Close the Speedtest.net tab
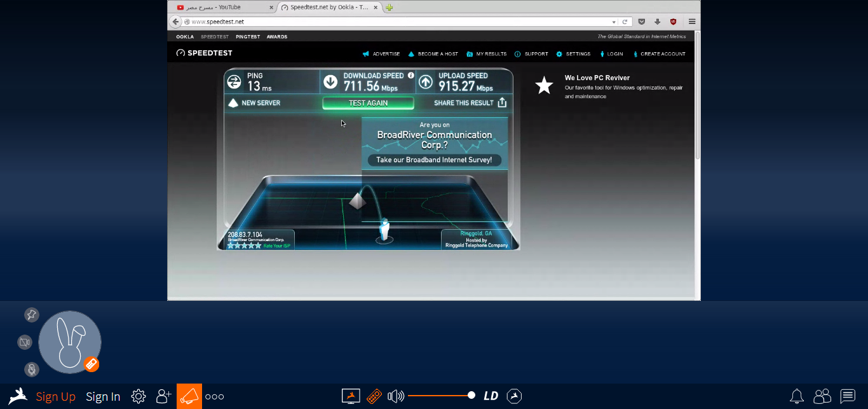This screenshot has width=868, height=409. [376, 8]
